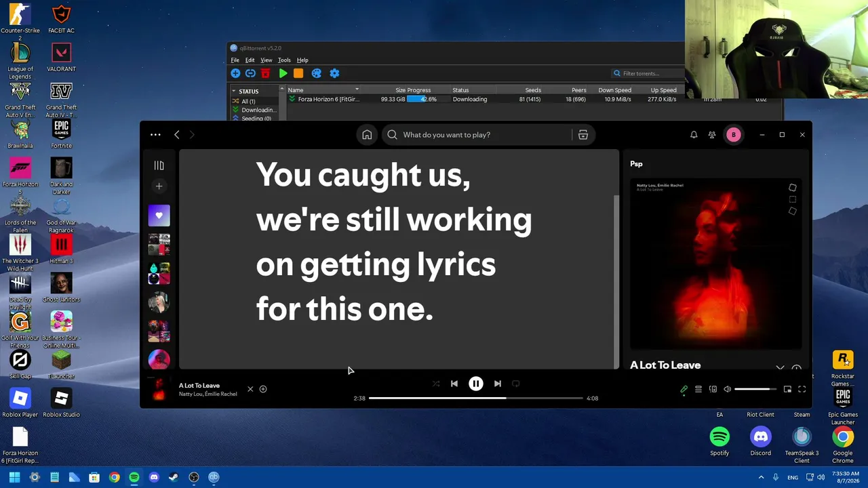
Task: Toggle the green Lyrics microphone button
Action: click(684, 389)
